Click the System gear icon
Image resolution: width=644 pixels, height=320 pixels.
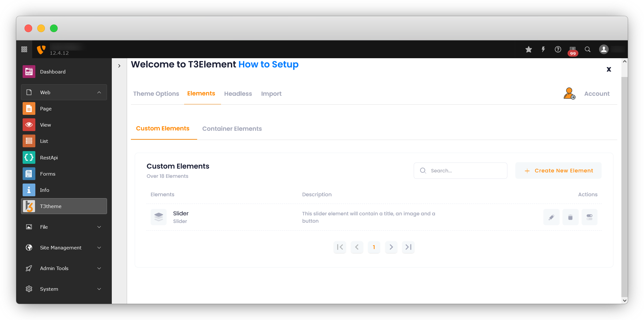[29, 289]
